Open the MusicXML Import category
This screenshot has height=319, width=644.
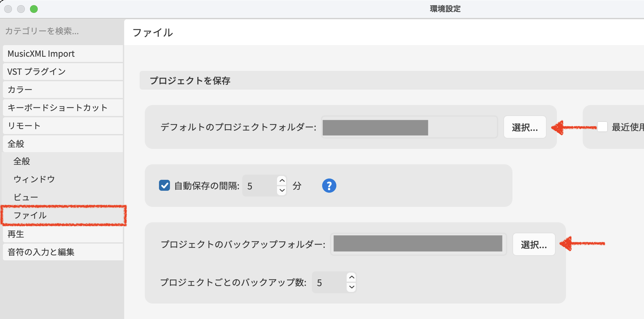(63, 53)
